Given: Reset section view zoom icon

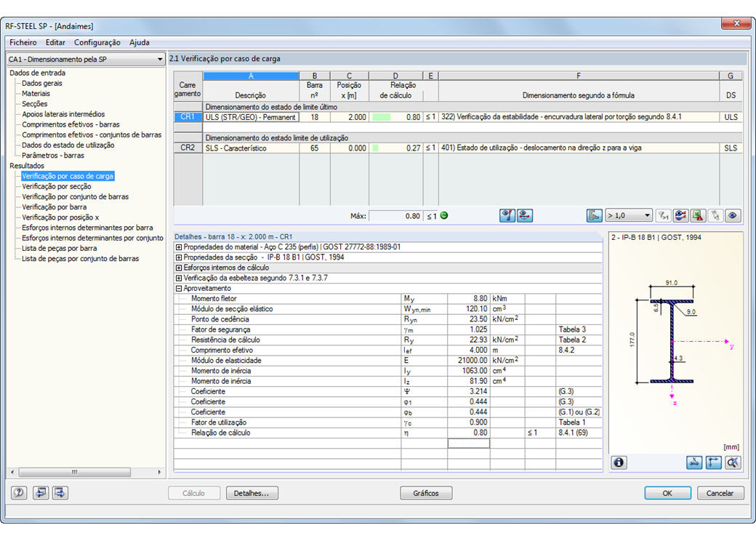Looking at the screenshot, I should (x=733, y=462).
